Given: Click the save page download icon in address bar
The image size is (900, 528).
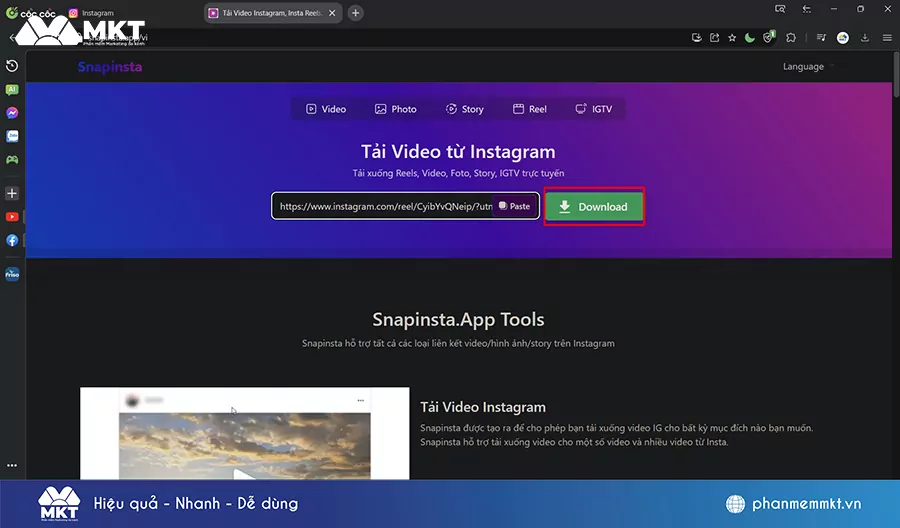Looking at the screenshot, I should click(696, 38).
